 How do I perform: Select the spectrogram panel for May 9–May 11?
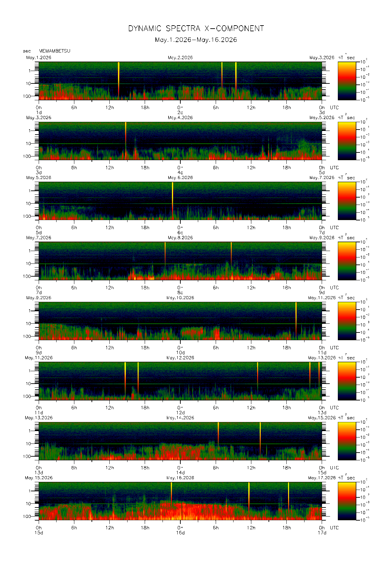pyautogui.click(x=180, y=321)
